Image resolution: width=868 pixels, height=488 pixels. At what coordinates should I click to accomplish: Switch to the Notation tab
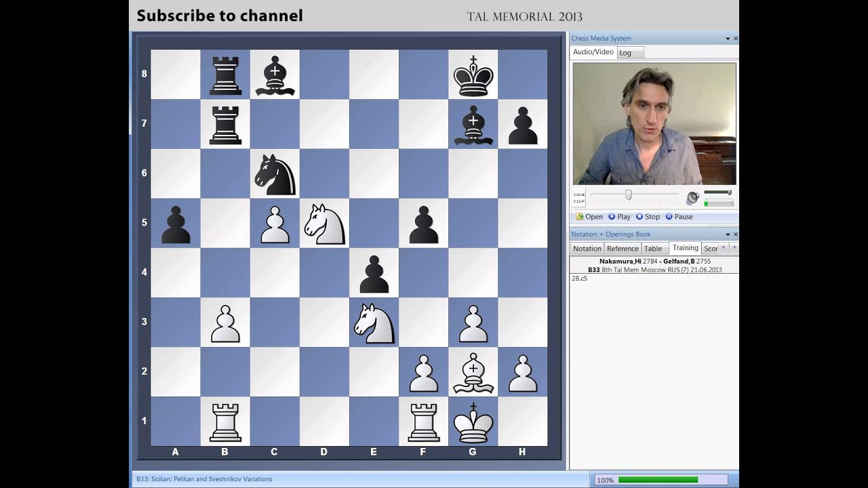pos(587,249)
